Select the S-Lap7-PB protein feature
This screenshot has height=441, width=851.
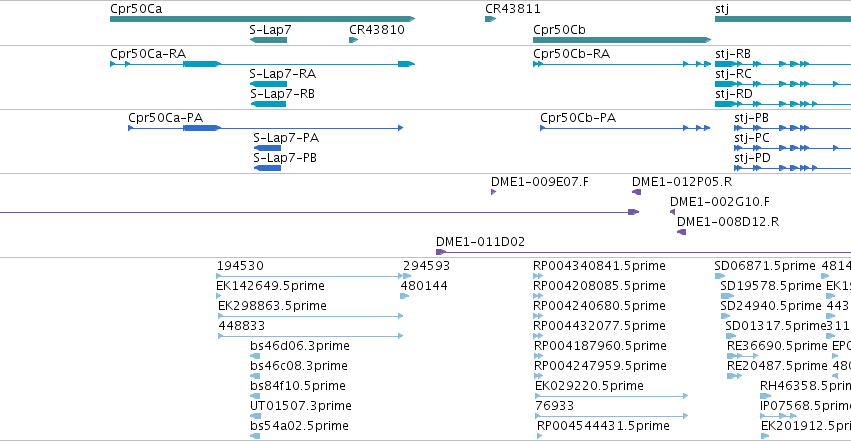(268, 168)
